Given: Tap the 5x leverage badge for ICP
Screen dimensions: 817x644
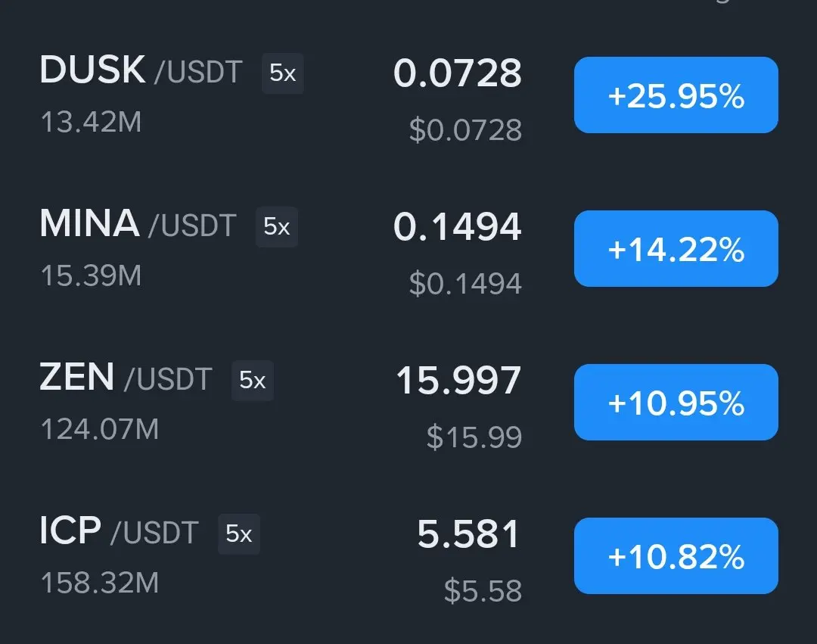Looking at the screenshot, I should click(238, 534).
